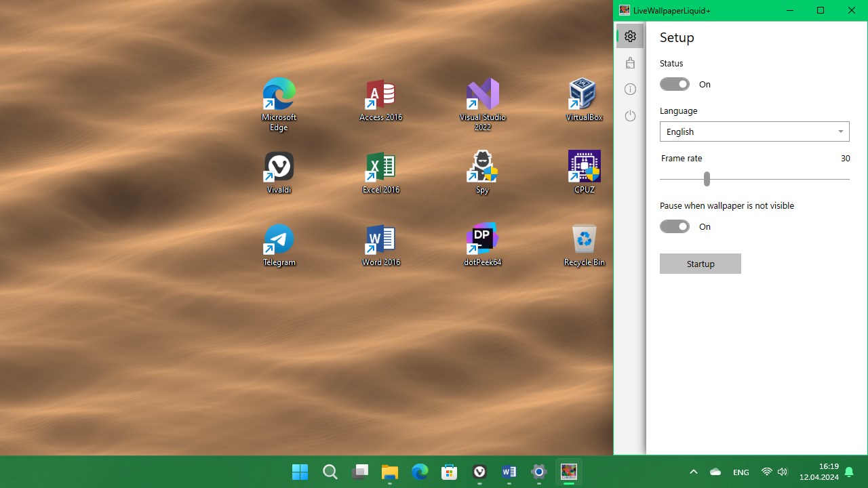Open the info icon in the sidebar

click(x=630, y=89)
